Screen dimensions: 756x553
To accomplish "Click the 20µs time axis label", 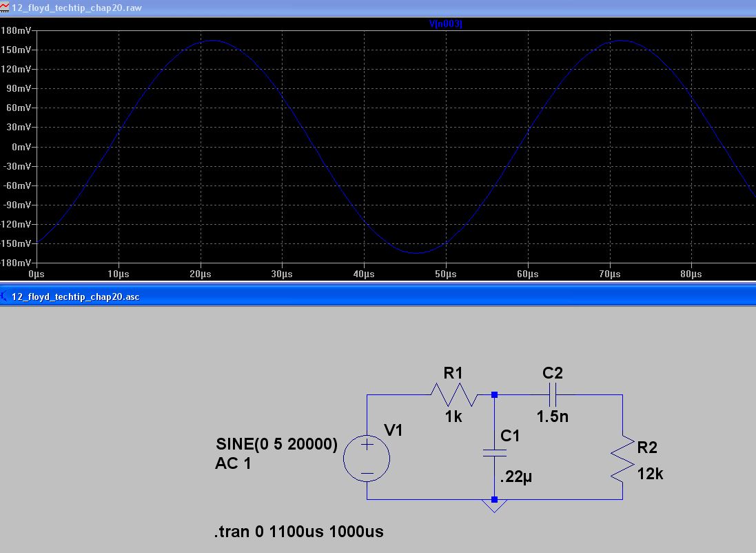I will tap(200, 274).
